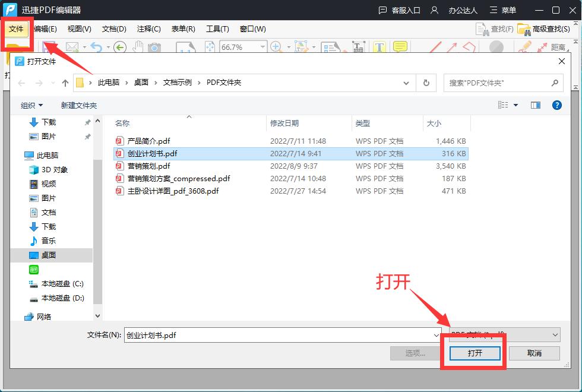Toggle the preview pane in the dialog
The height and width of the screenshot is (392, 582).
pos(535,105)
